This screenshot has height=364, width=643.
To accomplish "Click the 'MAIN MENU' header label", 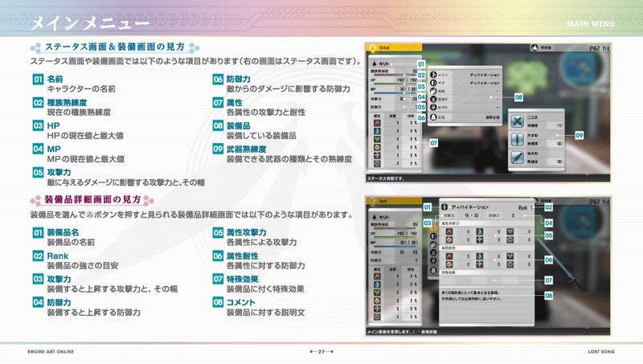I will pyautogui.click(x=591, y=24).
